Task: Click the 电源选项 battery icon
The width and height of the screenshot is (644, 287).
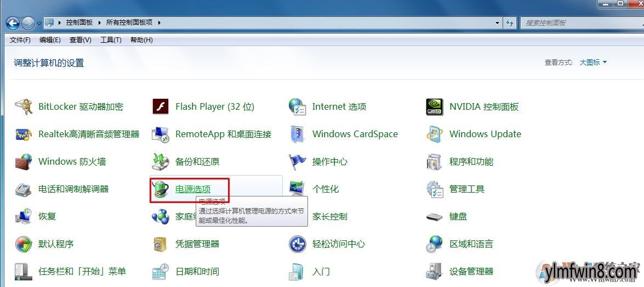Action: pos(161,189)
